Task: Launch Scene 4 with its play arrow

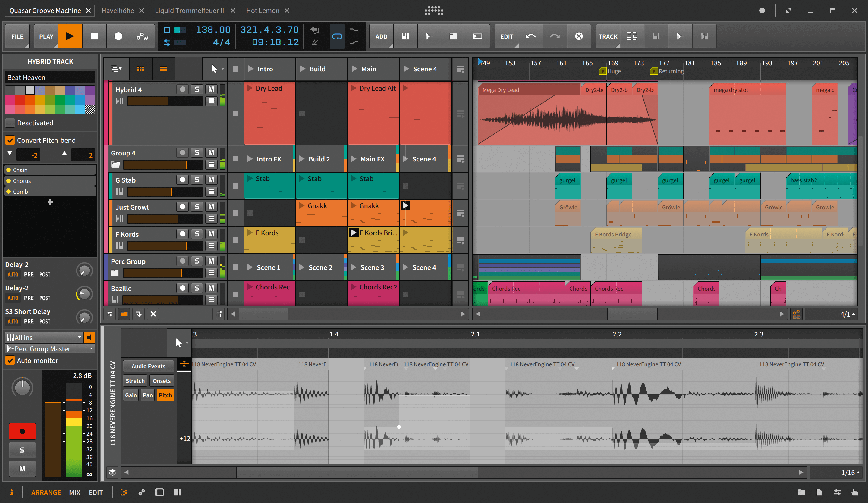Action: (407, 69)
